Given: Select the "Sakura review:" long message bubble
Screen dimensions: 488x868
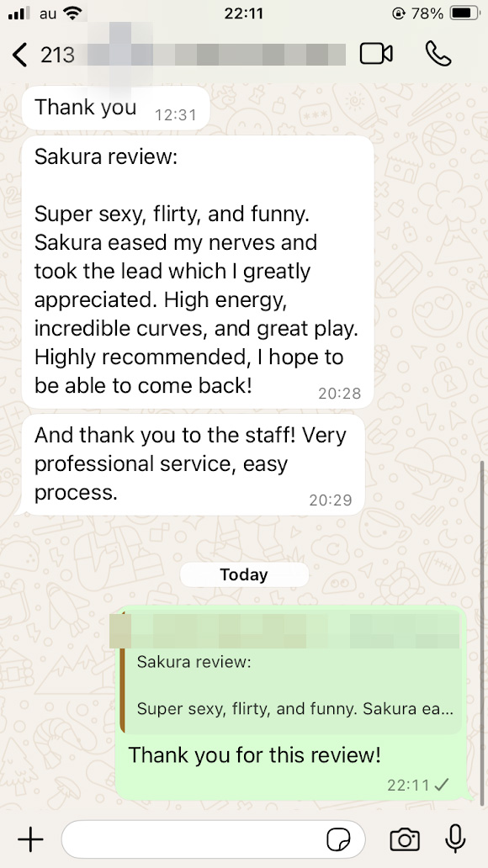Looking at the screenshot, I should tap(198, 272).
